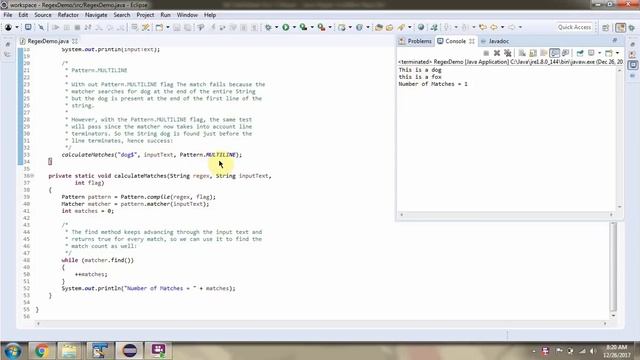Screen dimensions: 640x360
Task: Click the Open Type icon
Action: point(379,27)
